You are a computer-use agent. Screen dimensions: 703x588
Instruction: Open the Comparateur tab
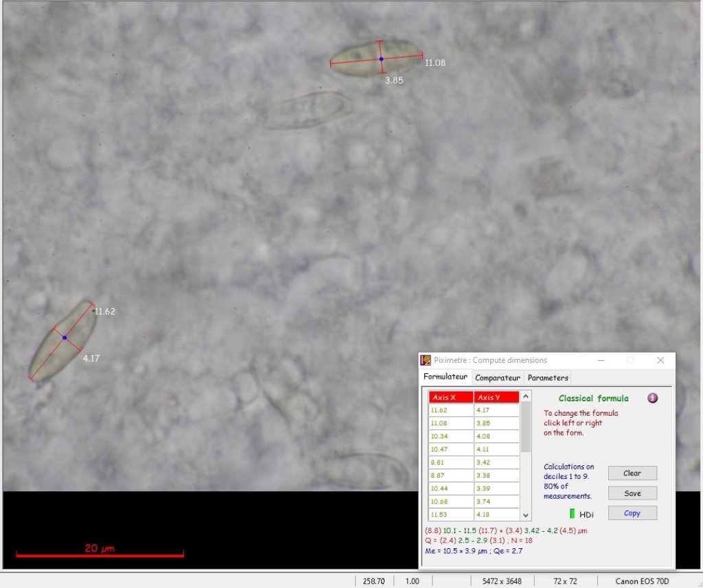pyautogui.click(x=498, y=377)
